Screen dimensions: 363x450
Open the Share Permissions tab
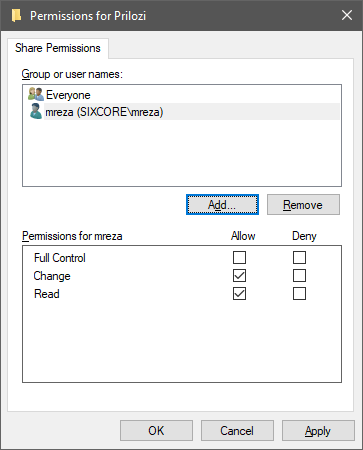[x=58, y=48]
